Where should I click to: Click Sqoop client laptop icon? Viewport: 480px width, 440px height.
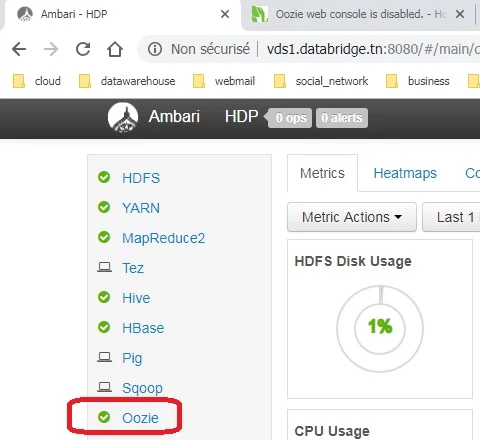pyautogui.click(x=104, y=387)
